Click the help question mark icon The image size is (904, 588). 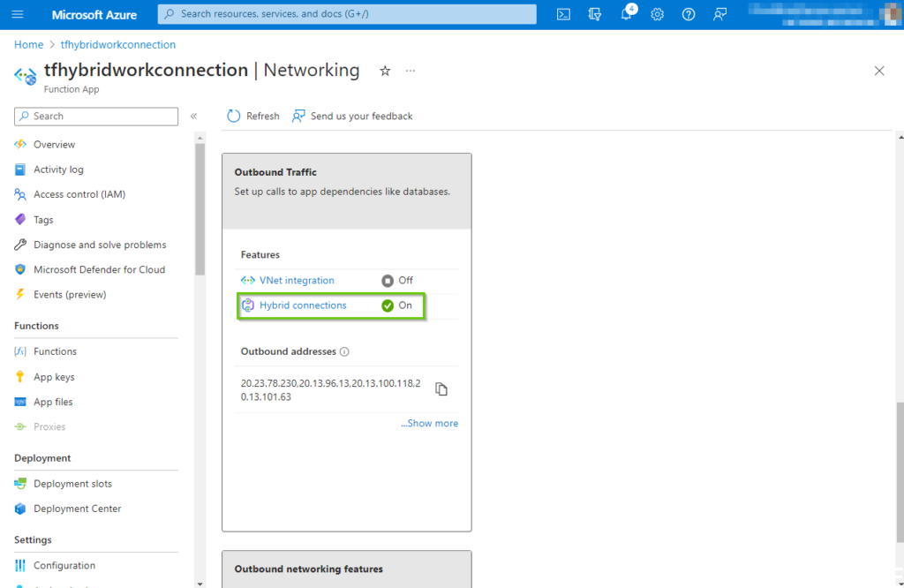(689, 14)
